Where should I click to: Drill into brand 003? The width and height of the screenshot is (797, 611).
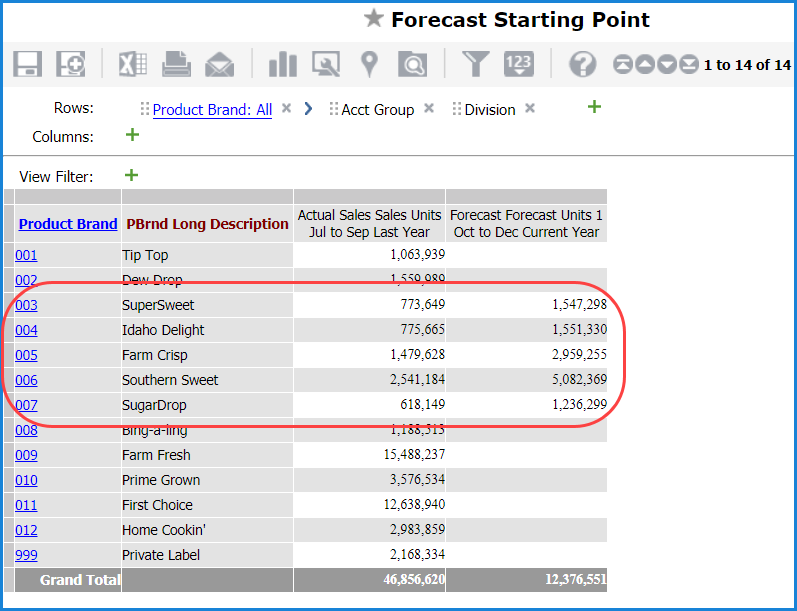[26, 305]
